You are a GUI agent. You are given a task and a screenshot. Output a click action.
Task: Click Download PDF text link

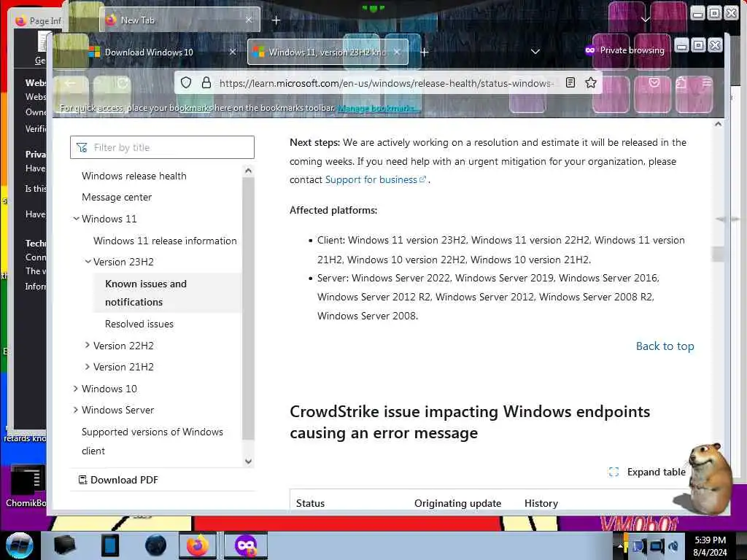tap(124, 480)
